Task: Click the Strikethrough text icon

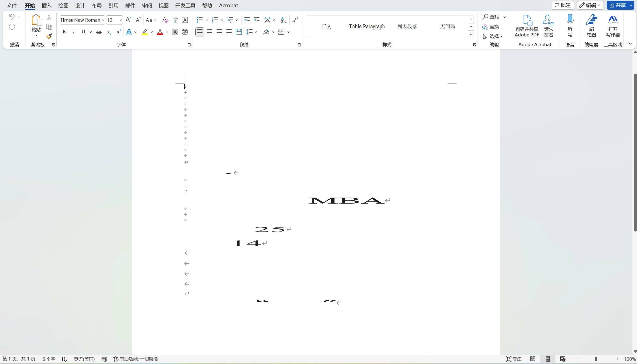Action: point(99,32)
